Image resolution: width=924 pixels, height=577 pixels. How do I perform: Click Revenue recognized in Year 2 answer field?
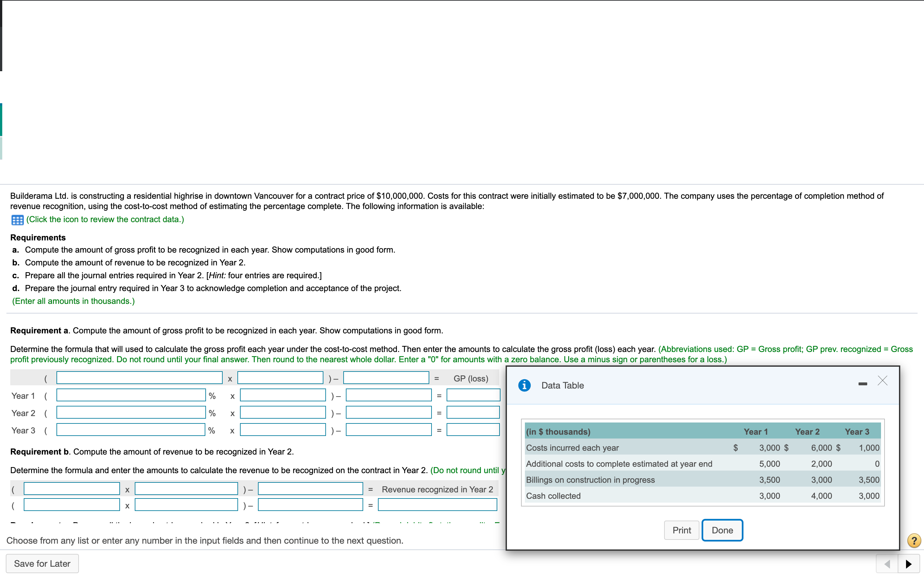[x=438, y=505]
